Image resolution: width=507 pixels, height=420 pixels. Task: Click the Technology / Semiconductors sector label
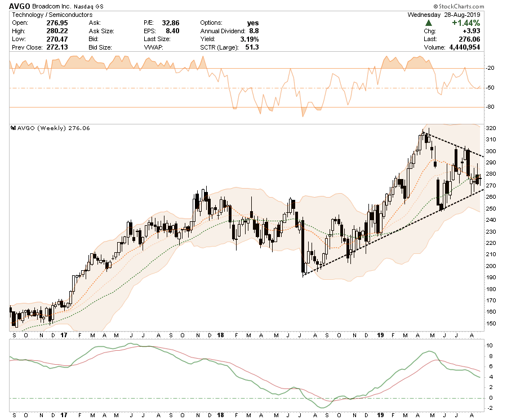click(x=52, y=15)
